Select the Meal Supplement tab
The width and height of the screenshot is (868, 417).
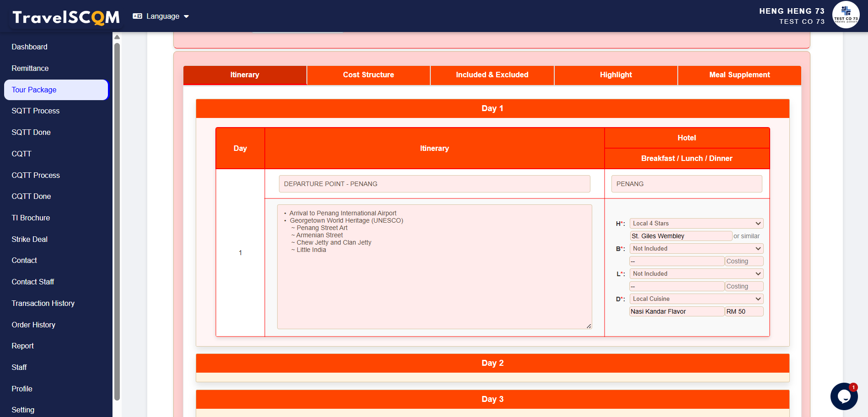[x=739, y=75]
